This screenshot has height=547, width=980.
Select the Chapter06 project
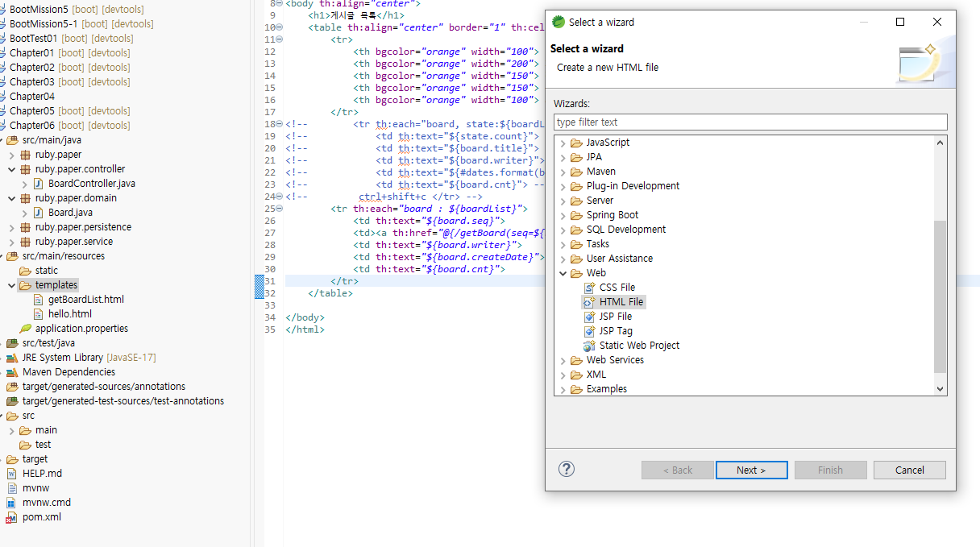pyautogui.click(x=70, y=126)
